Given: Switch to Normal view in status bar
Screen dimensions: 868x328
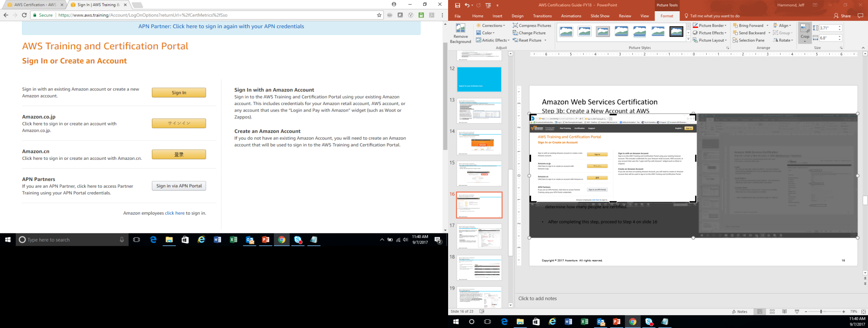Looking at the screenshot, I should coord(760,311).
